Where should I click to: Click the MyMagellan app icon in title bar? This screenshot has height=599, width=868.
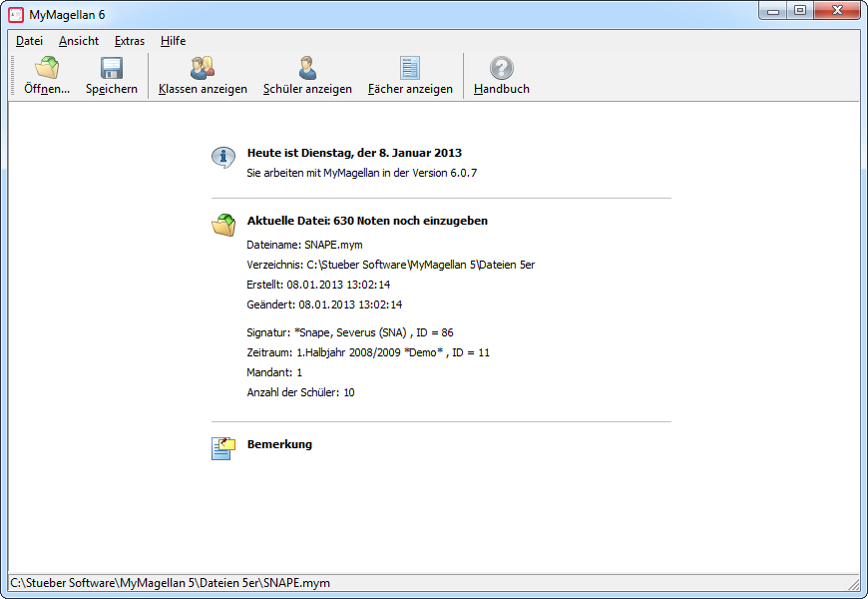click(x=16, y=15)
